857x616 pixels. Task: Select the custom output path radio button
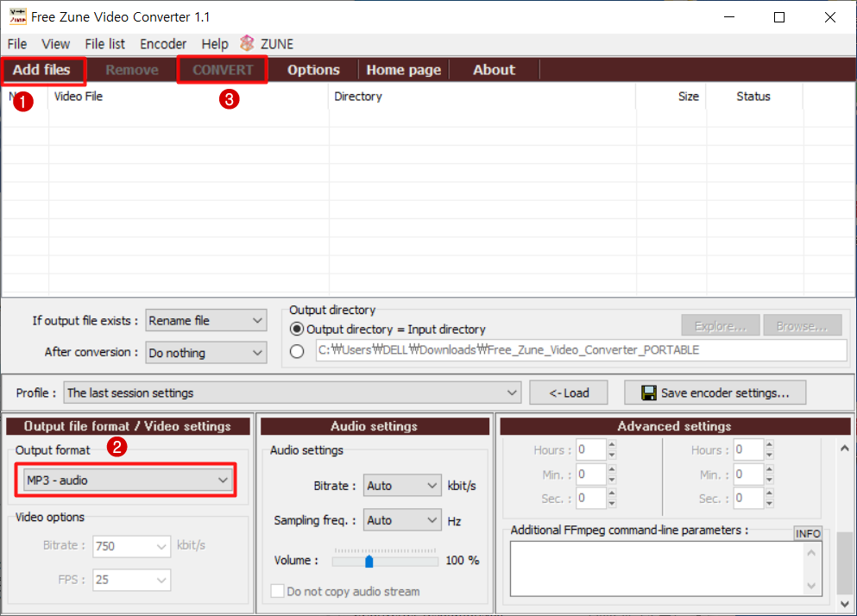pos(297,351)
